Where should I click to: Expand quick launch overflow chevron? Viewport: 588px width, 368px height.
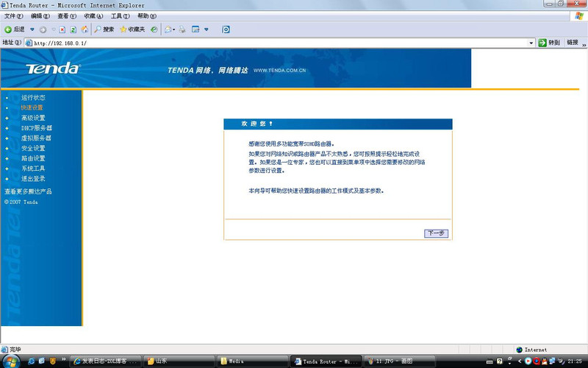pos(63,359)
